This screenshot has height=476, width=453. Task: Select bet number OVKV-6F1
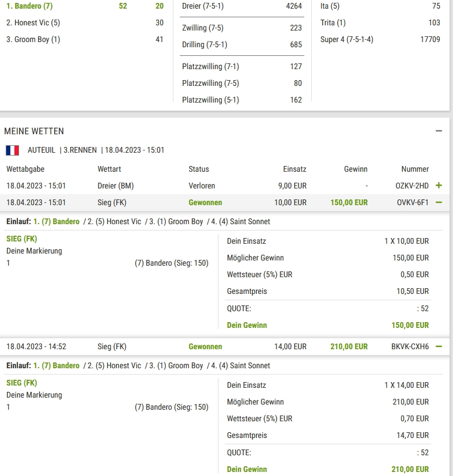(x=412, y=202)
